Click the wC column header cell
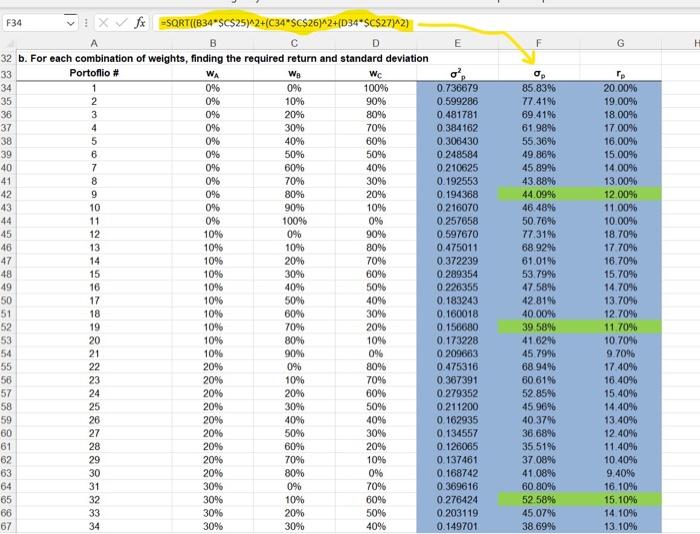This screenshot has height=534, width=700. pyautogui.click(x=376, y=73)
